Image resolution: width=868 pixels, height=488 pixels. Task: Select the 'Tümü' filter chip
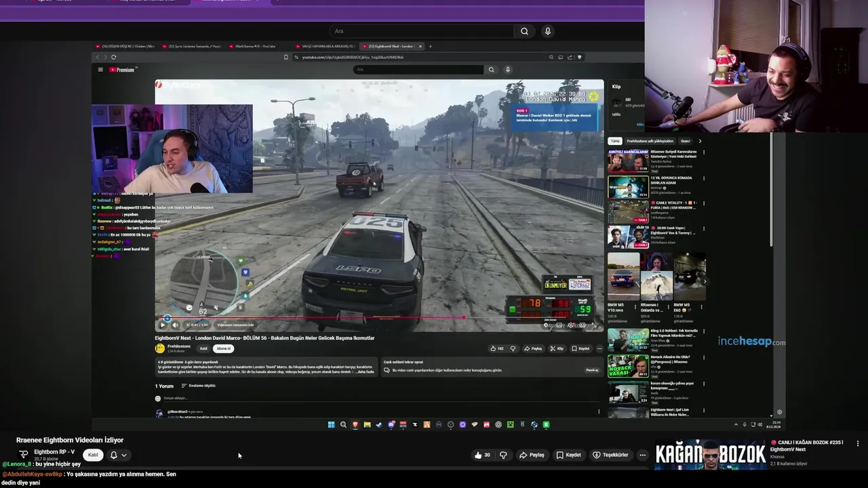(614, 141)
